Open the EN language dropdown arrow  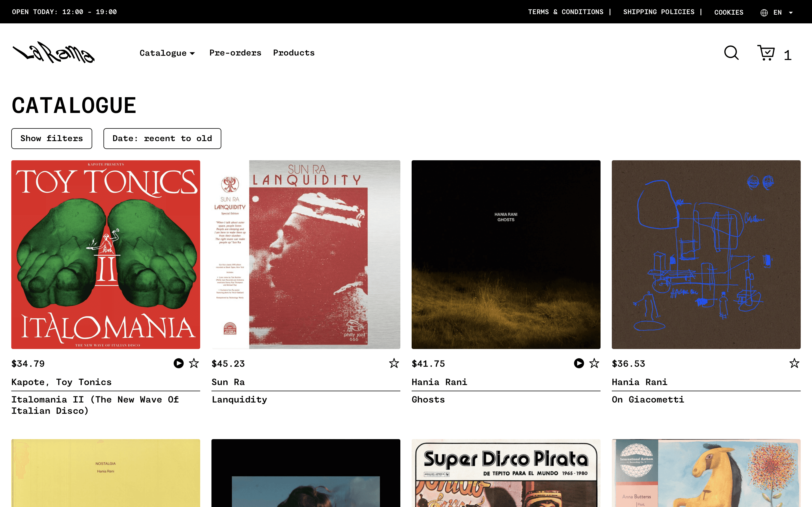[791, 13]
